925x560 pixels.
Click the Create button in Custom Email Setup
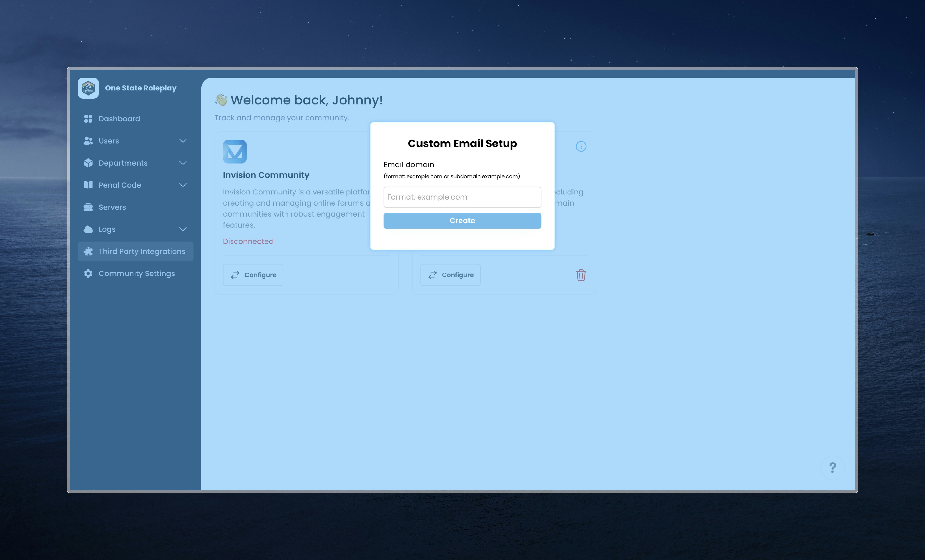[462, 221]
